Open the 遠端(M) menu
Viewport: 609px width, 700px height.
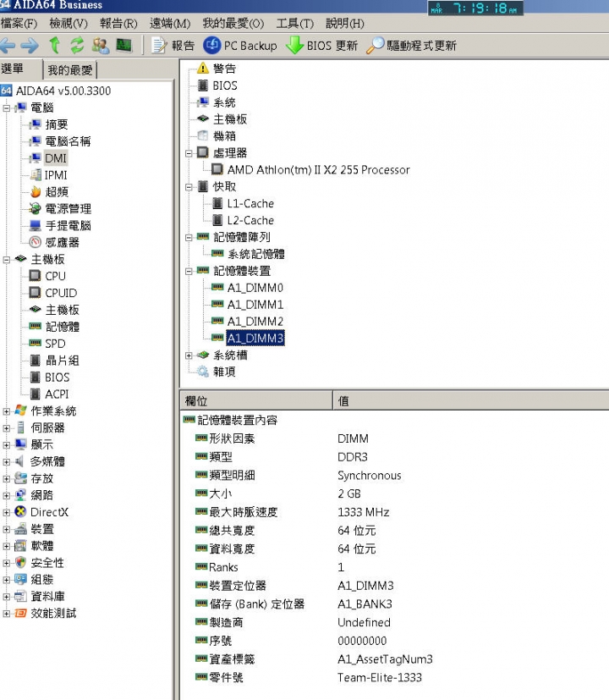click(x=170, y=23)
